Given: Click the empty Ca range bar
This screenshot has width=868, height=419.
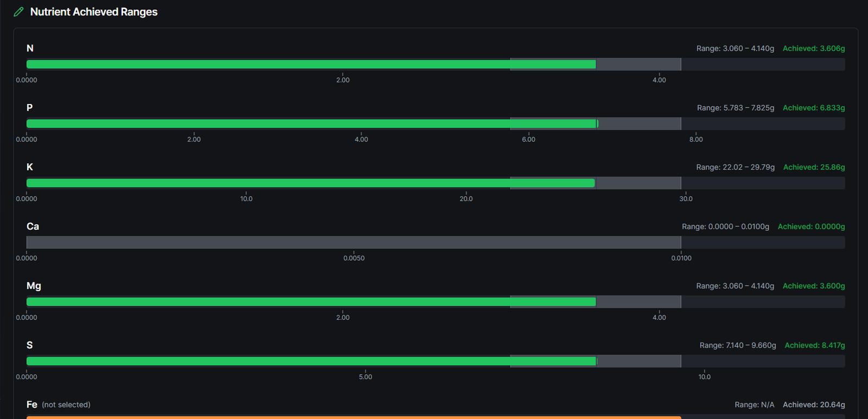Looking at the screenshot, I should [x=436, y=242].
